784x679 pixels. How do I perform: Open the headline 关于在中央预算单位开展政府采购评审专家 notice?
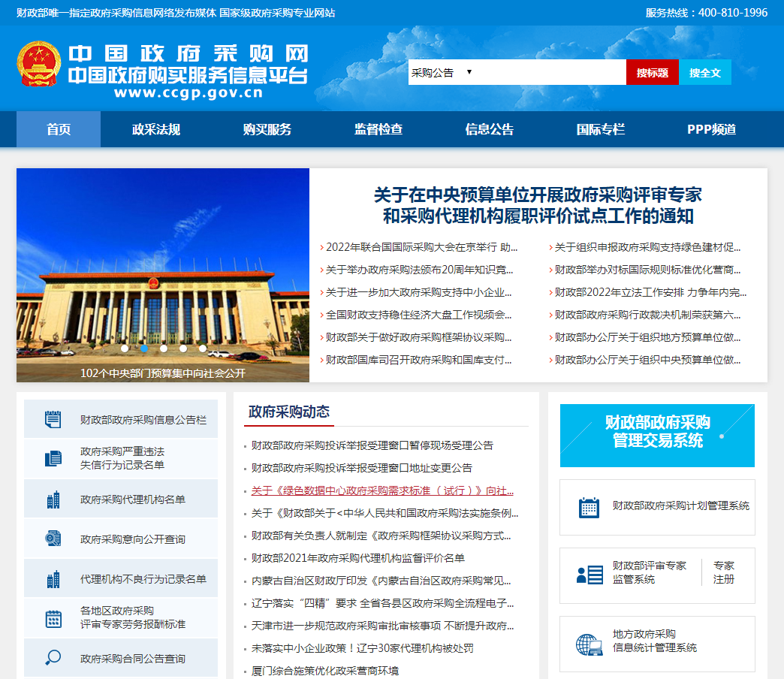coord(538,205)
